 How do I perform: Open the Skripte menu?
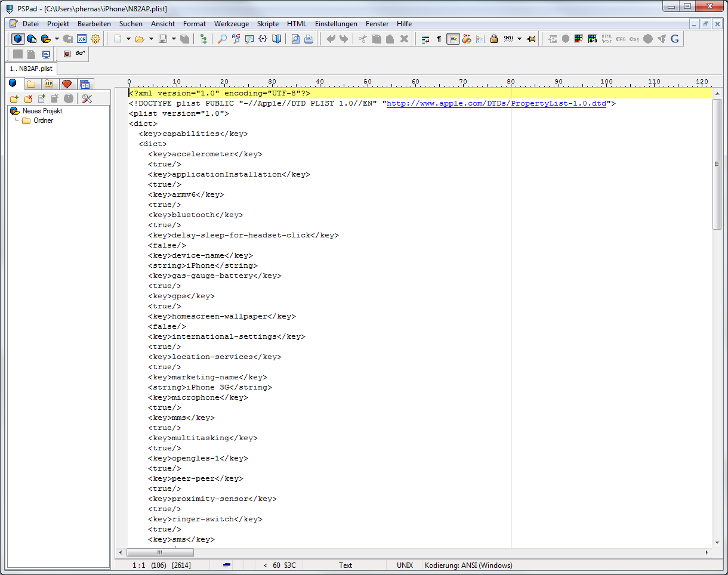click(268, 24)
